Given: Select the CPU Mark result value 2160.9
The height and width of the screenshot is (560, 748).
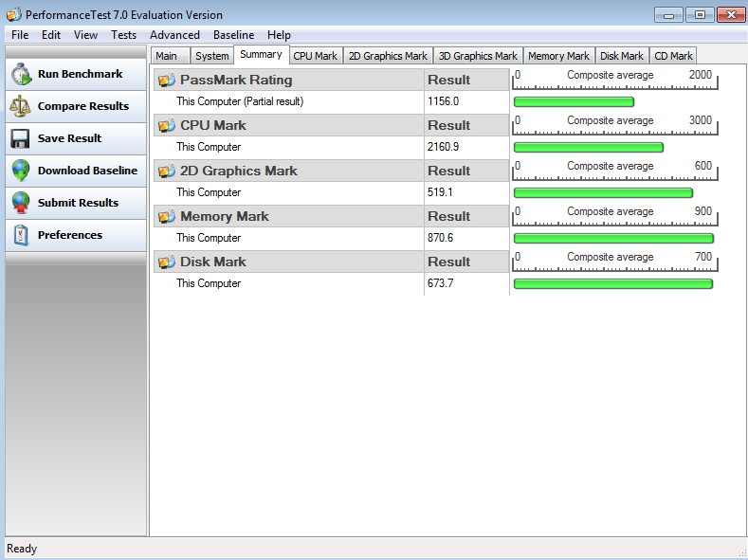Looking at the screenshot, I should click(x=443, y=147).
